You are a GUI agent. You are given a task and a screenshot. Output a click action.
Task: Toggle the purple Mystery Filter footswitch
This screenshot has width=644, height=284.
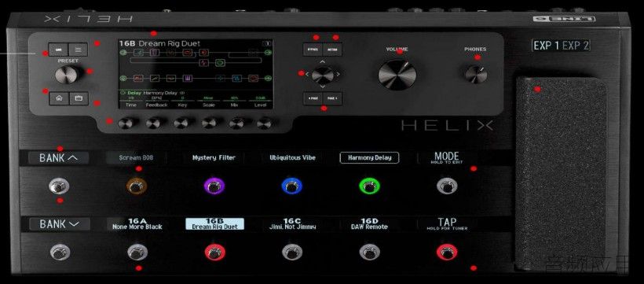214,186
